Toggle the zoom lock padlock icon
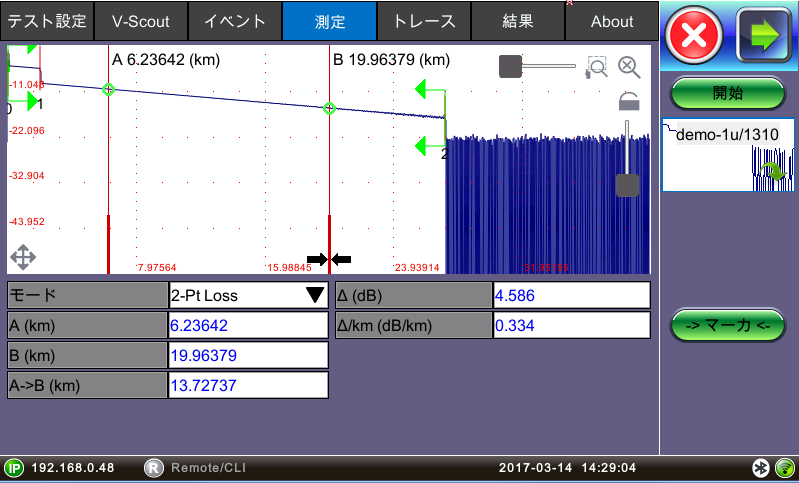The height and width of the screenshot is (483, 799). tap(628, 100)
